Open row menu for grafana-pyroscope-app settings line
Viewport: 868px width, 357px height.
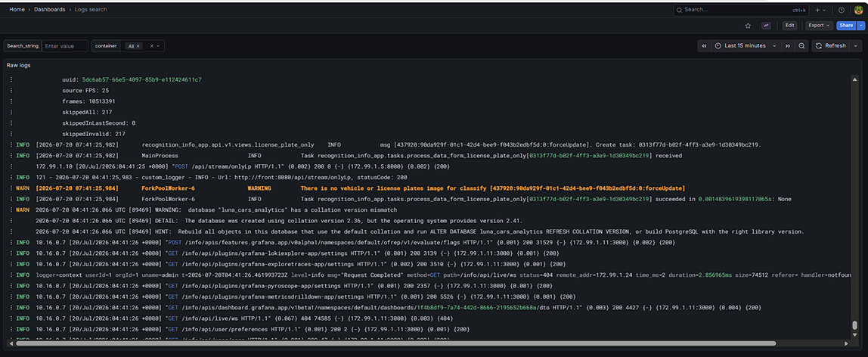tap(11, 286)
